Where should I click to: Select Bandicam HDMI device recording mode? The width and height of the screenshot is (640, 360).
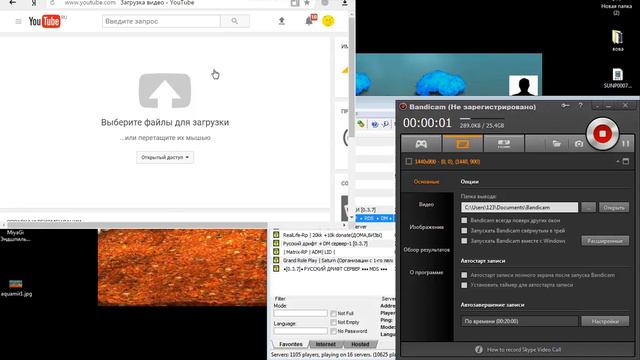tap(504, 143)
